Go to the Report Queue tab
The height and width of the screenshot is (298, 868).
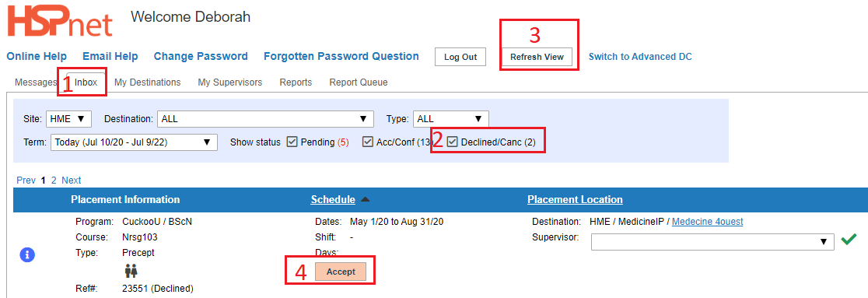point(358,82)
